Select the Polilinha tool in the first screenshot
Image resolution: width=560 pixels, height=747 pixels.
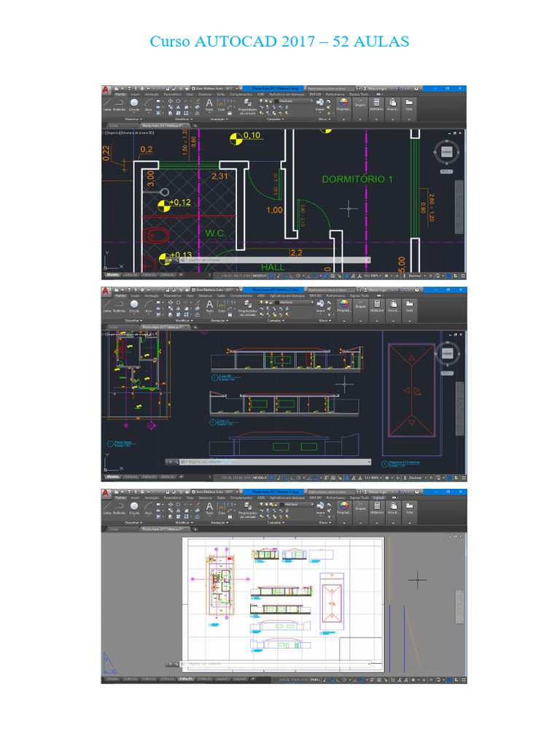(x=119, y=105)
